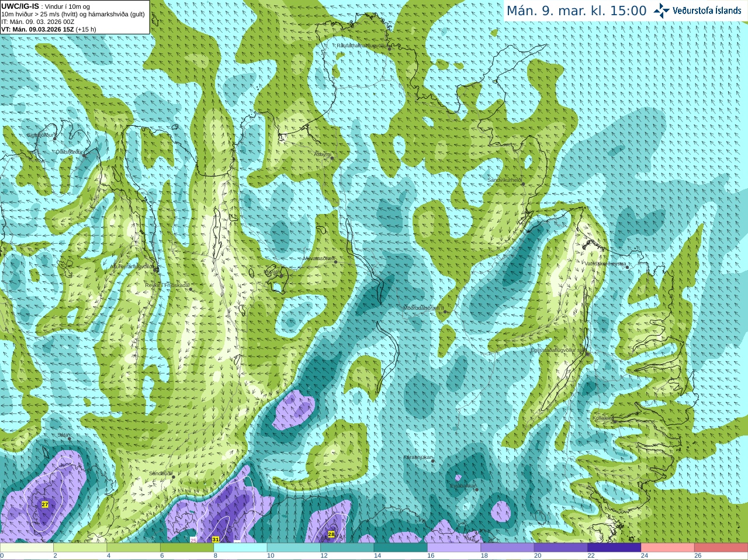Click the Raufarhafnarflugvöllur station label
The width and height of the screenshot is (748, 560).
pyautogui.click(x=362, y=45)
